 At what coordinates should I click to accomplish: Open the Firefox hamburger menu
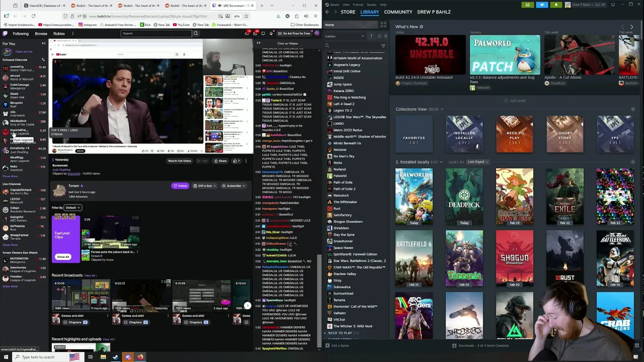(x=316, y=16)
